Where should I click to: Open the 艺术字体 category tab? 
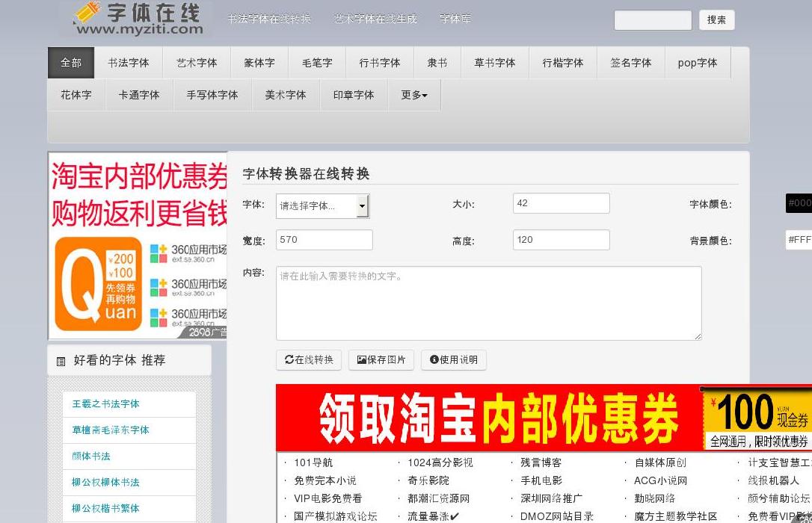point(197,63)
